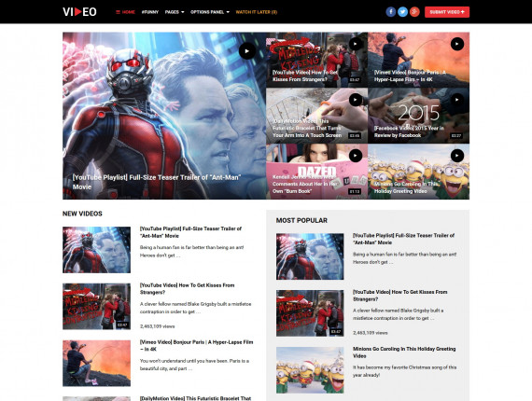The width and height of the screenshot is (532, 401).
Task: Play the How To Get Kisses tile
Action: click(356, 44)
